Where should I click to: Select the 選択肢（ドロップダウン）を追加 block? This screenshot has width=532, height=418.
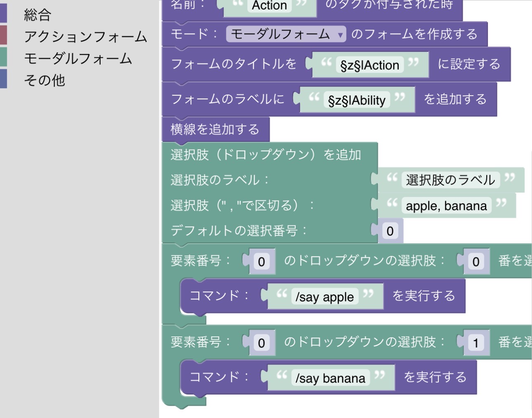coord(266,155)
